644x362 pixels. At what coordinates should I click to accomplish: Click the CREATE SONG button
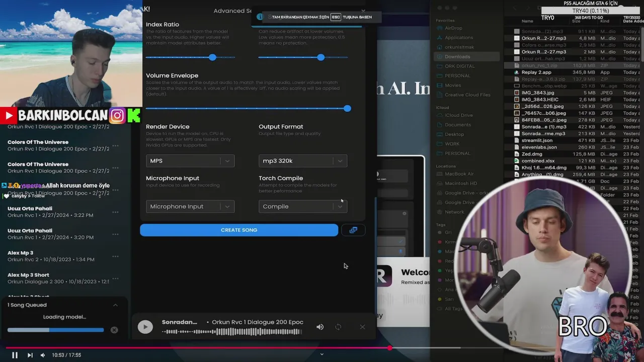point(239,230)
